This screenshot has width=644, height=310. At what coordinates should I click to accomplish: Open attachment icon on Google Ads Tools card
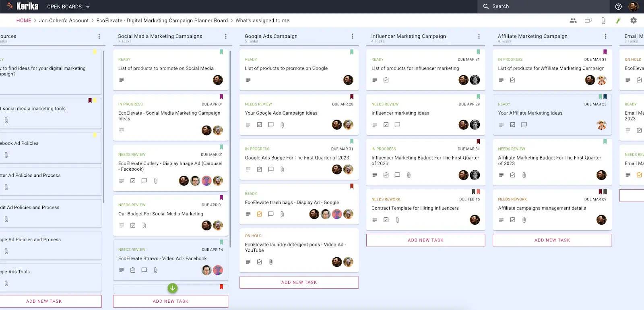[6, 283]
